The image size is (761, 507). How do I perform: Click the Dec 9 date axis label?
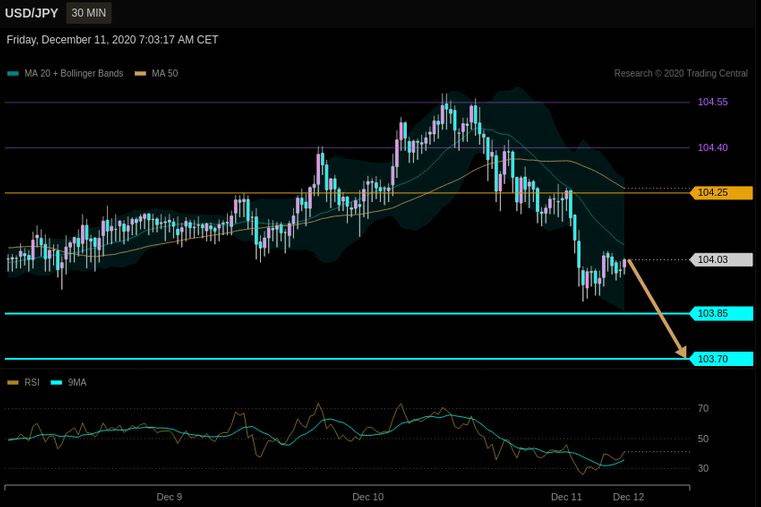click(x=169, y=497)
